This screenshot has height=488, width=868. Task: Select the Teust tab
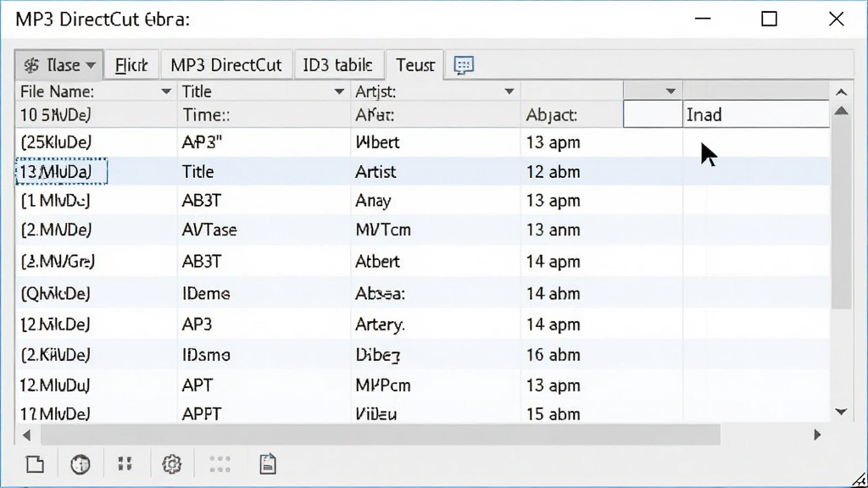(415, 65)
